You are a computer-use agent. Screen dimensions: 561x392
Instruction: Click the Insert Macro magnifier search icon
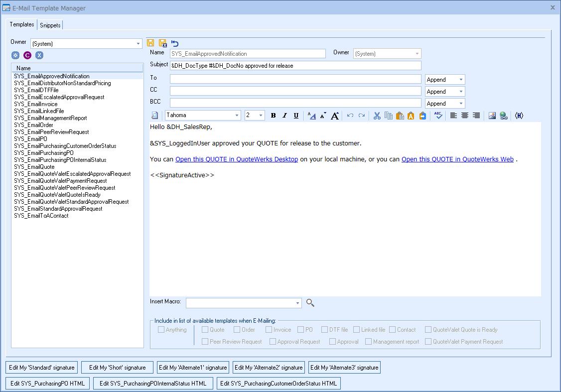[310, 302]
